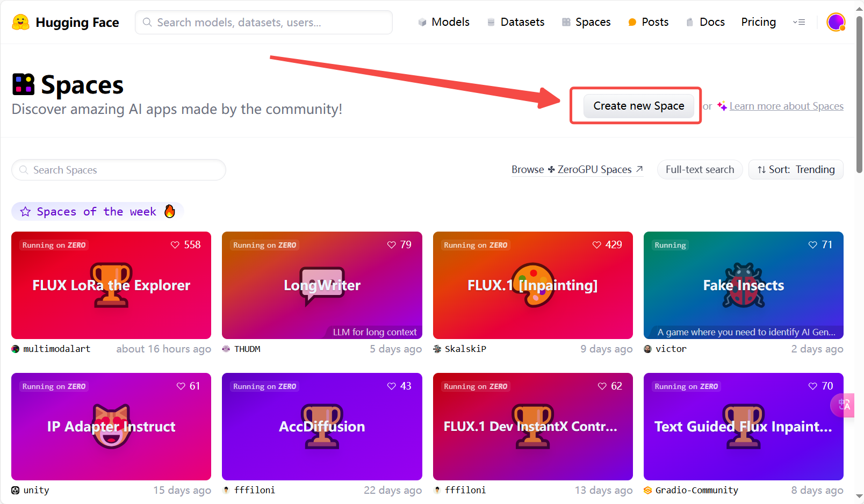Open the Text Guided Flux Inpaint card
The image size is (864, 504).
click(x=744, y=427)
